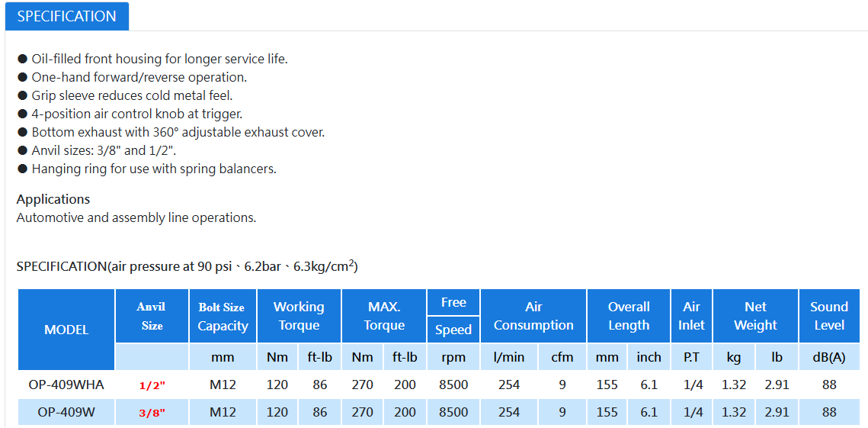The width and height of the screenshot is (868, 428).
Task: Select 155 mm length in OP-409WHA row
Action: (x=607, y=385)
